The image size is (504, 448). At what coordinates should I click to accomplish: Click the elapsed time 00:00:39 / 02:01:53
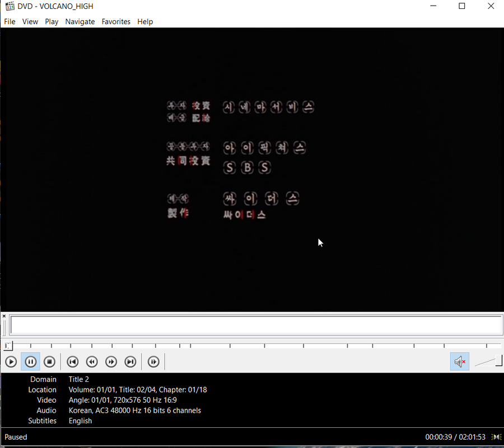(x=455, y=437)
